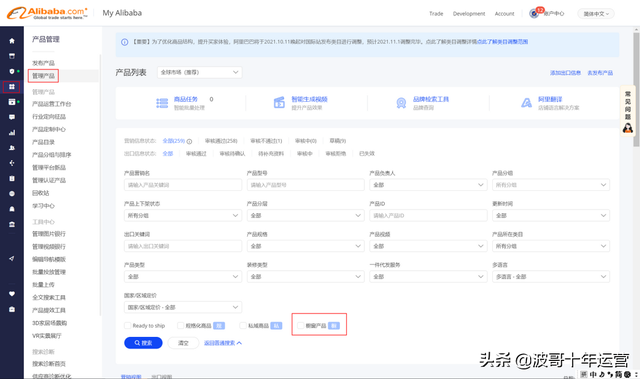Click the 品牌检索工具 badge icon
Viewport: 640px width, 379px height.
(x=401, y=103)
